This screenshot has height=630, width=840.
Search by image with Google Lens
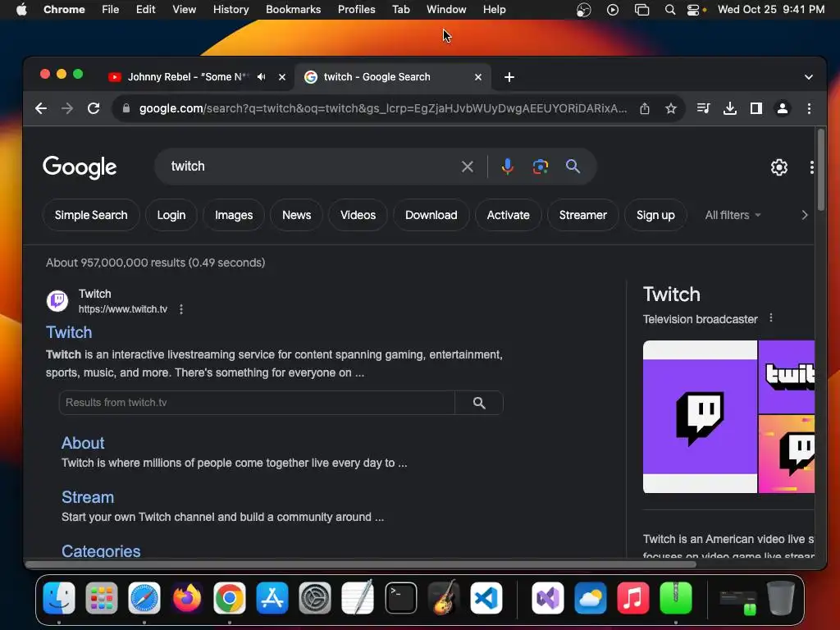click(540, 167)
